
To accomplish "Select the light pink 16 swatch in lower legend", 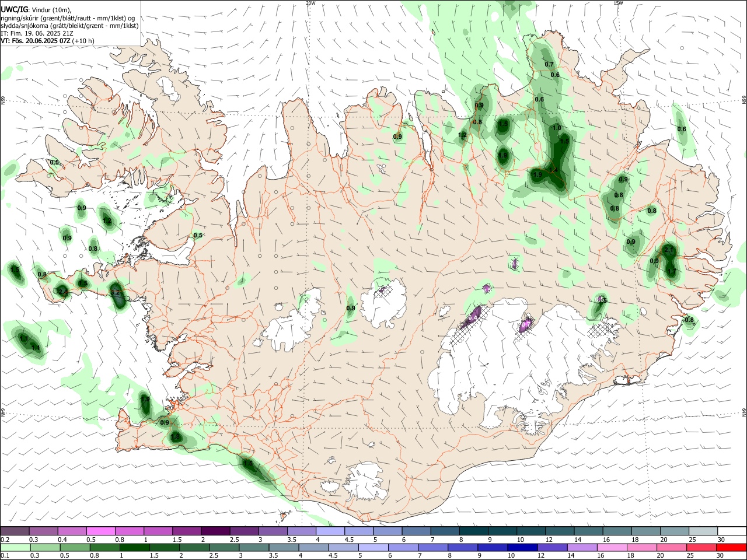I will pos(613,547).
